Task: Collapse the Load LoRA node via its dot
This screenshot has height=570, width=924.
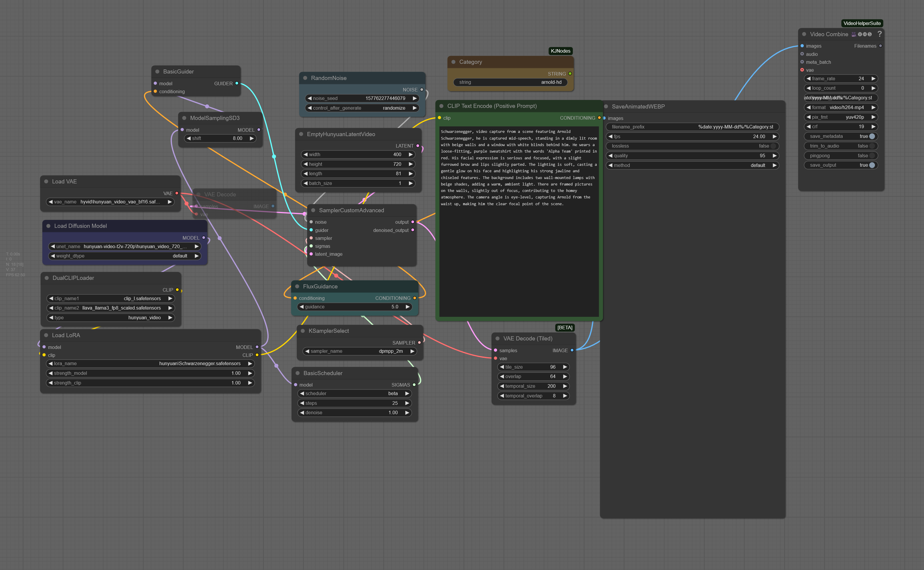Action: tap(46, 335)
